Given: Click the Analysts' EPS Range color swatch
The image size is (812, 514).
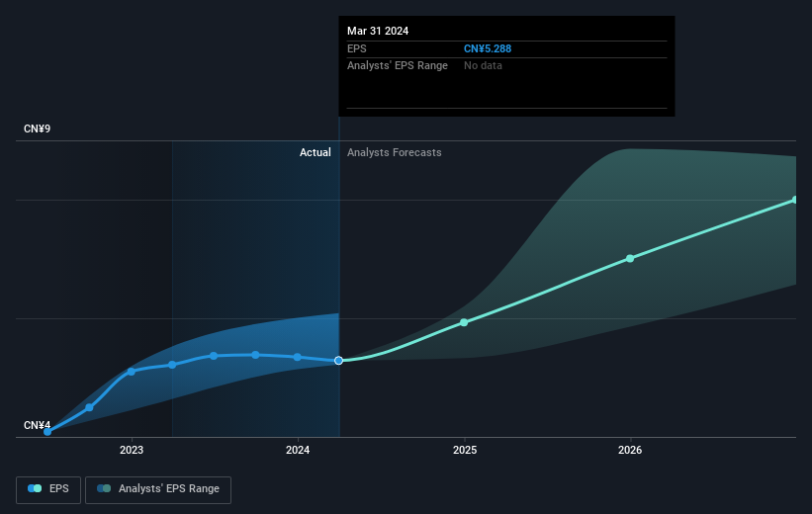Looking at the screenshot, I should (104, 488).
